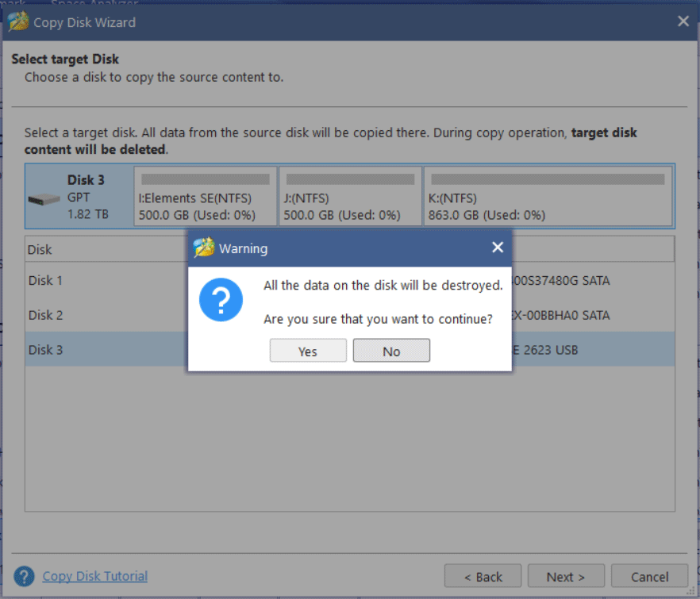Click the MiniTool logo in wizard title bar
Image resolution: width=700 pixels, height=599 pixels.
click(x=17, y=21)
